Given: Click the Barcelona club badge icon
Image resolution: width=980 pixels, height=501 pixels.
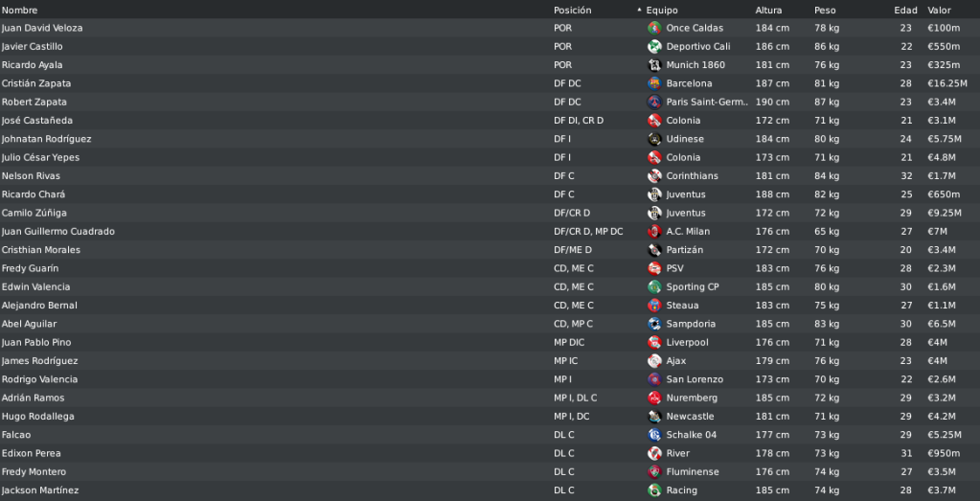Looking at the screenshot, I should coord(654,83).
